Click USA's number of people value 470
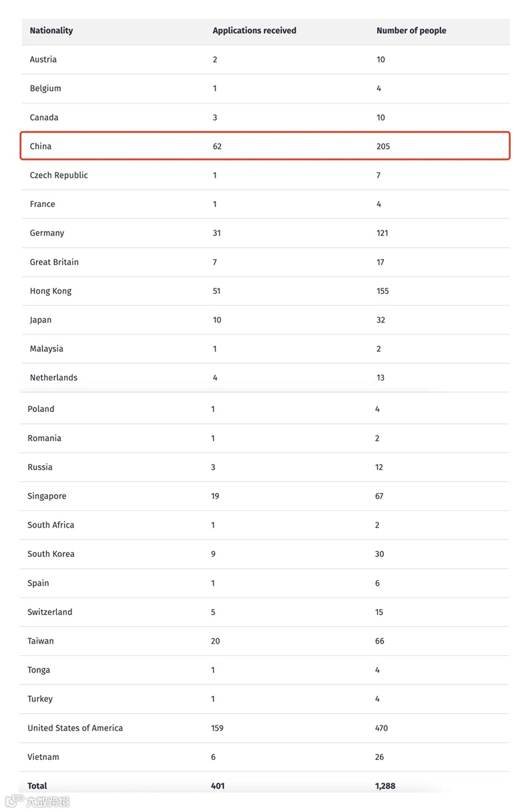Image resolution: width=530 pixels, height=812 pixels. click(381, 728)
